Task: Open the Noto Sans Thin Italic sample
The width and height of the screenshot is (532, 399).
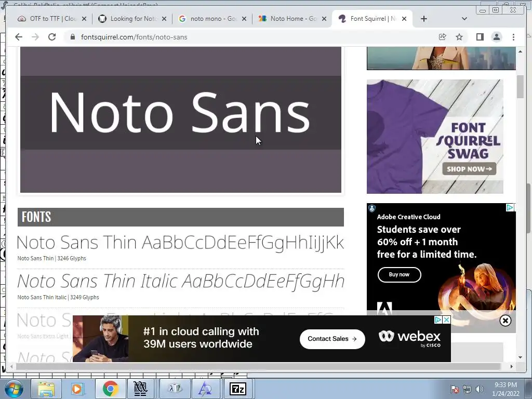Action: 181,281
